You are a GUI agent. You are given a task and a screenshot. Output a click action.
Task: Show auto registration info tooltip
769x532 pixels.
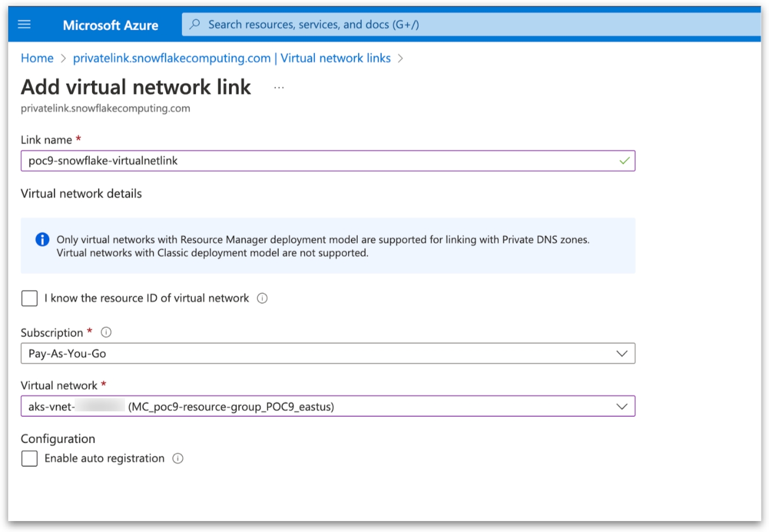coord(178,459)
